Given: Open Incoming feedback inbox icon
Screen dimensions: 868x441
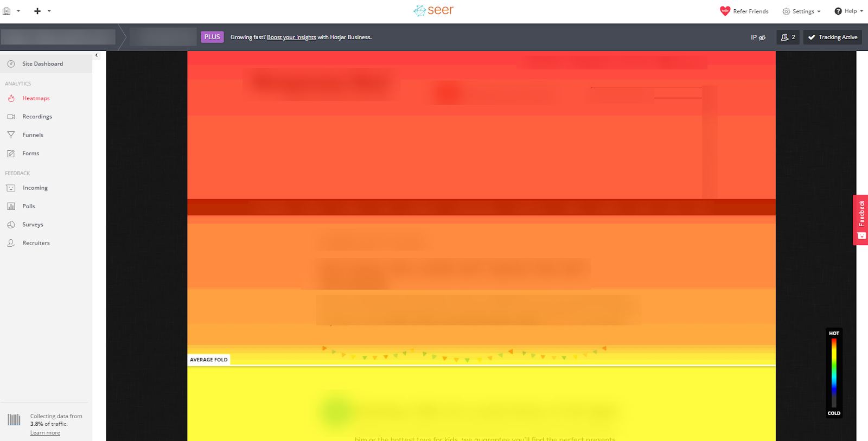Looking at the screenshot, I should (x=11, y=188).
